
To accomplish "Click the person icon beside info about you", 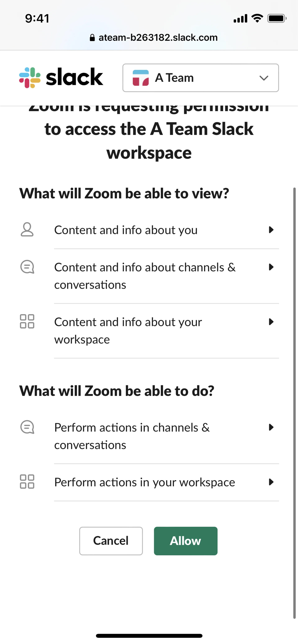I will (27, 229).
